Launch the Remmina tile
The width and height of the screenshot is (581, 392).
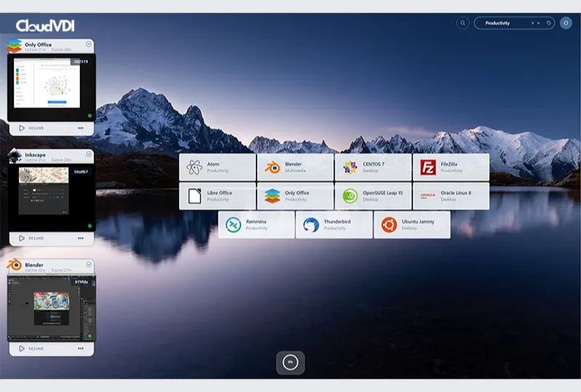(x=256, y=224)
